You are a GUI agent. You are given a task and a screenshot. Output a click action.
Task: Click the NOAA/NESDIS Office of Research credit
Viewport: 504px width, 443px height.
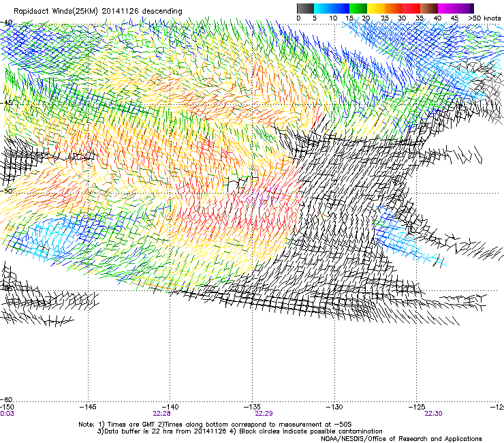(401, 439)
